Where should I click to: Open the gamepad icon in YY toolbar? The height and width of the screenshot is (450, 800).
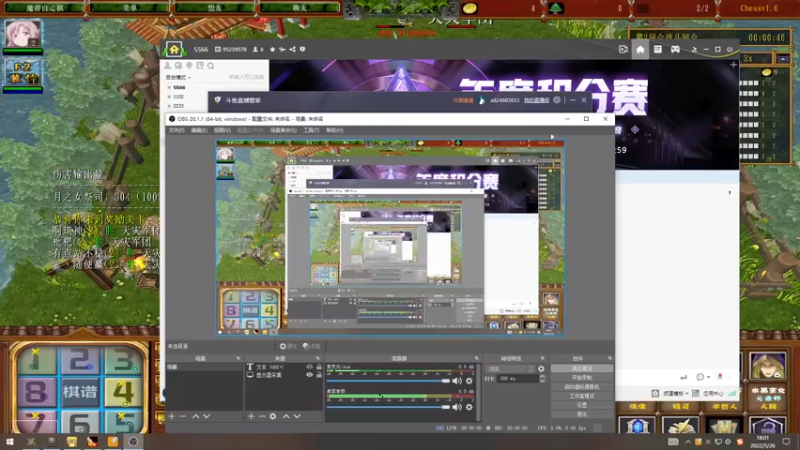pyautogui.click(x=675, y=49)
